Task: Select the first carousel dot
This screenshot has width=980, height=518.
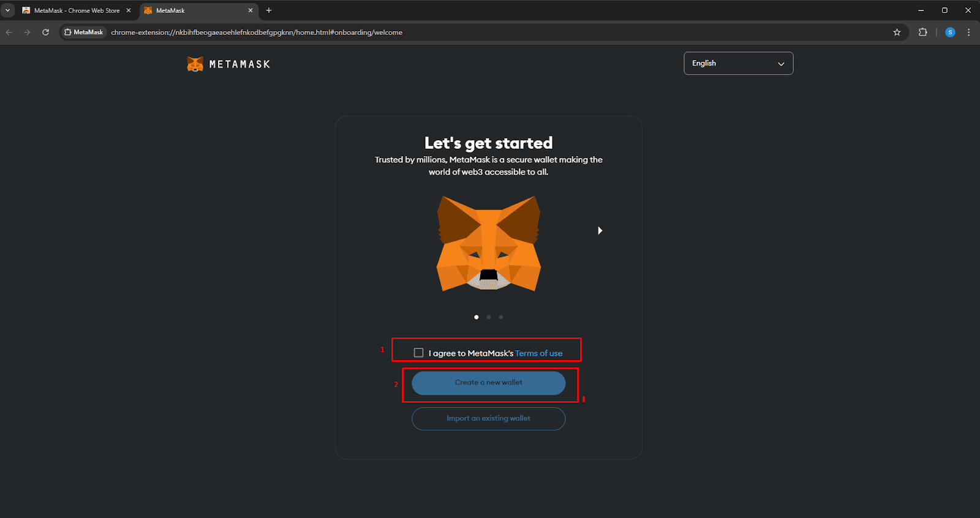Action: (x=476, y=317)
